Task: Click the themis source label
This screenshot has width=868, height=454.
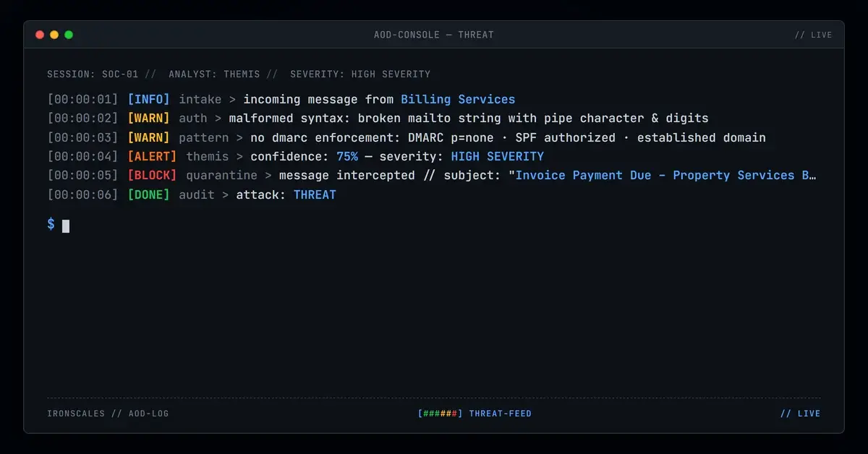Action: [208, 156]
